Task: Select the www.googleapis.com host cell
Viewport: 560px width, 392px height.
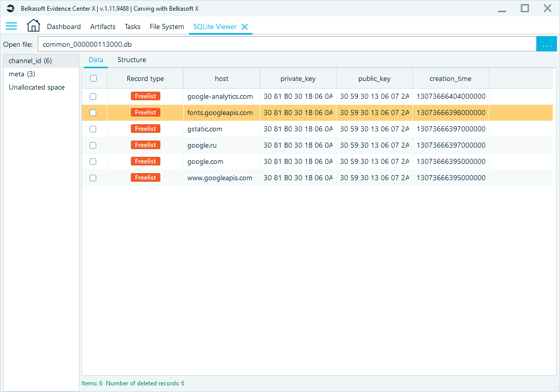Action: coord(221,178)
